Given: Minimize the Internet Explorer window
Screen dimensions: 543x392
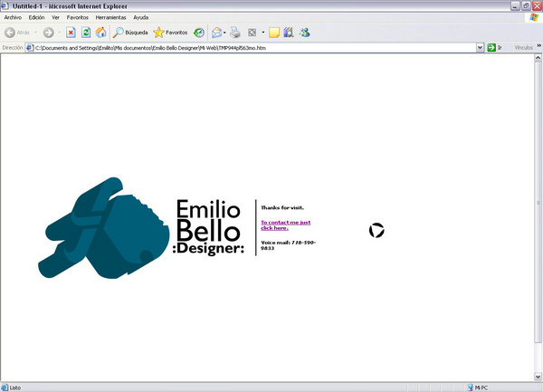Looking at the screenshot, I should [515, 6].
